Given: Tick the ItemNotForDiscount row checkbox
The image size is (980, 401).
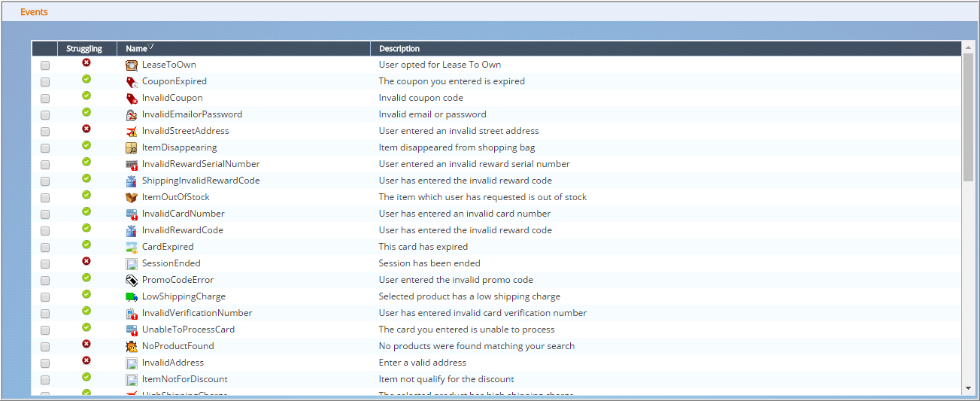Looking at the screenshot, I should (x=45, y=380).
